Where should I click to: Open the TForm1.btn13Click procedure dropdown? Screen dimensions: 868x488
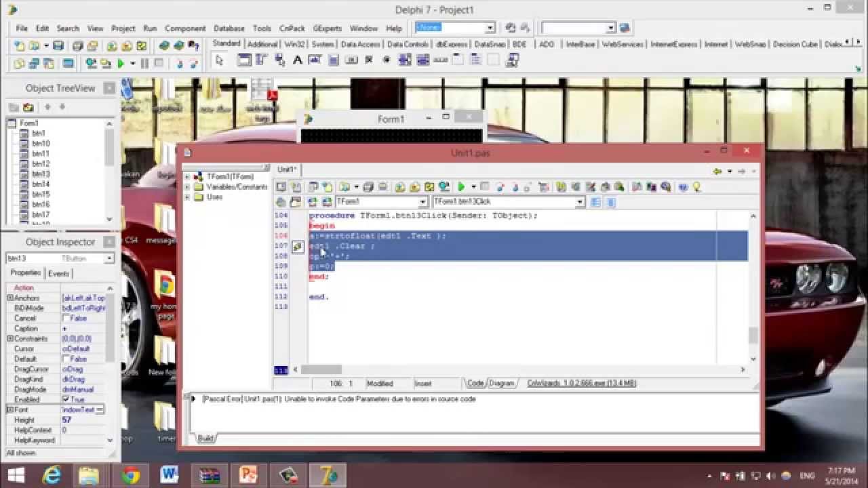click(x=580, y=202)
